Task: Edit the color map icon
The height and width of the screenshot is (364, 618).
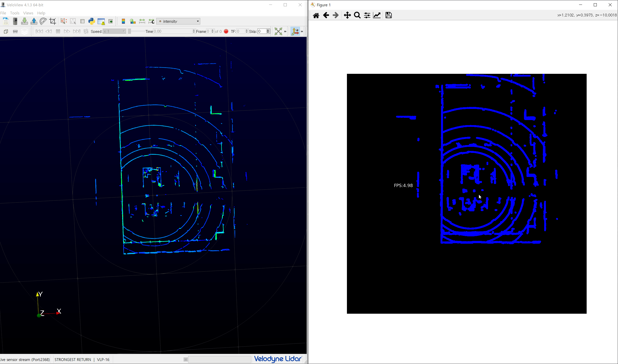Action: click(133, 21)
